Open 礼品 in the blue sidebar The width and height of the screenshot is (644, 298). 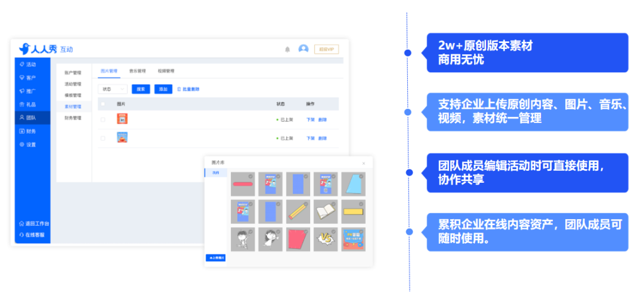coord(28,105)
